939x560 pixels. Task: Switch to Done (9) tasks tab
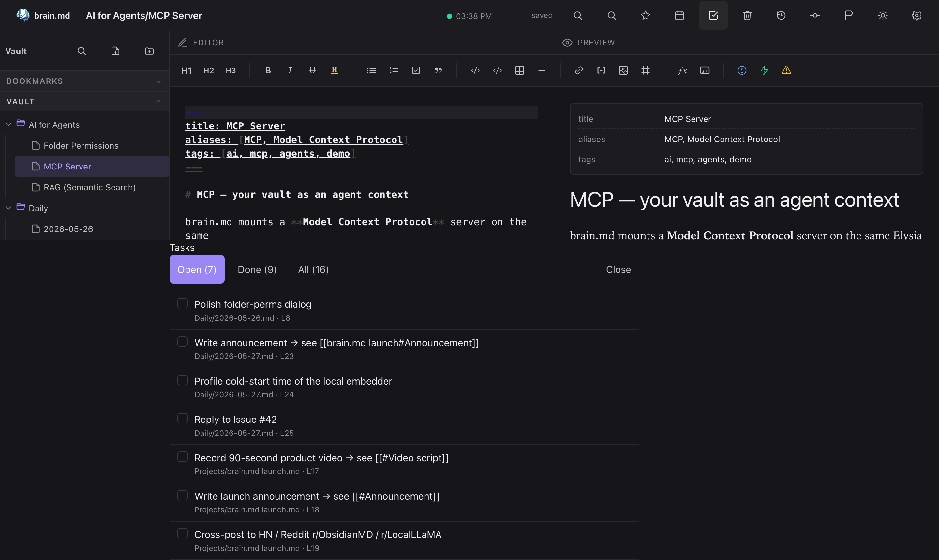pos(257,270)
